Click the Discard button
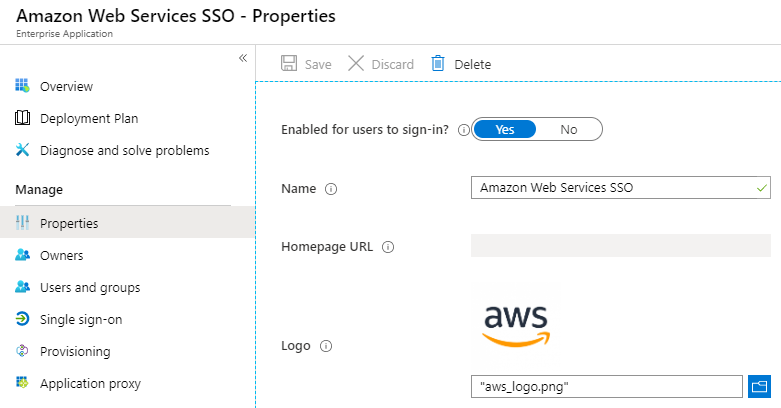781x408 pixels. pyautogui.click(x=381, y=64)
